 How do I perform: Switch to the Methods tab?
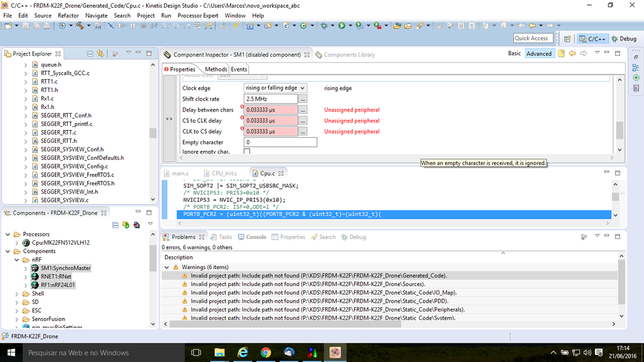215,70
